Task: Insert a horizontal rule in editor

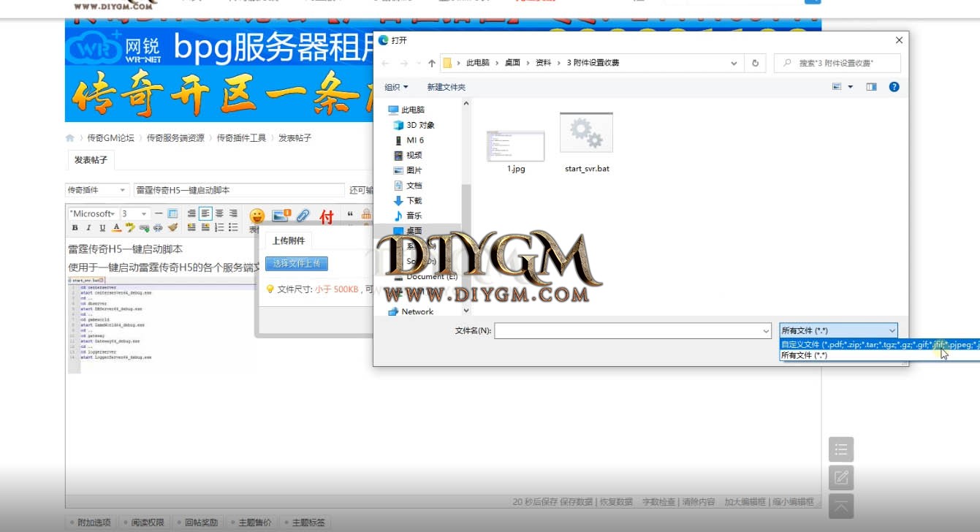Action: click(x=159, y=213)
